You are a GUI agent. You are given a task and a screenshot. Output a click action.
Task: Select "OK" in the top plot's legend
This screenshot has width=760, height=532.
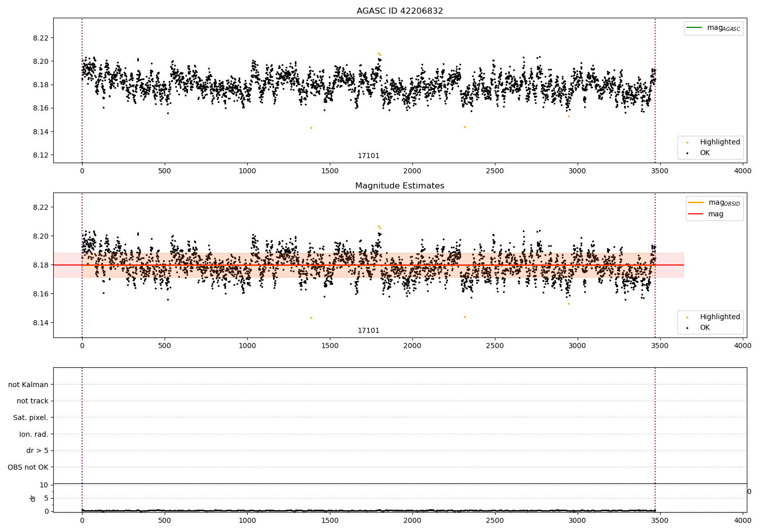705,153
